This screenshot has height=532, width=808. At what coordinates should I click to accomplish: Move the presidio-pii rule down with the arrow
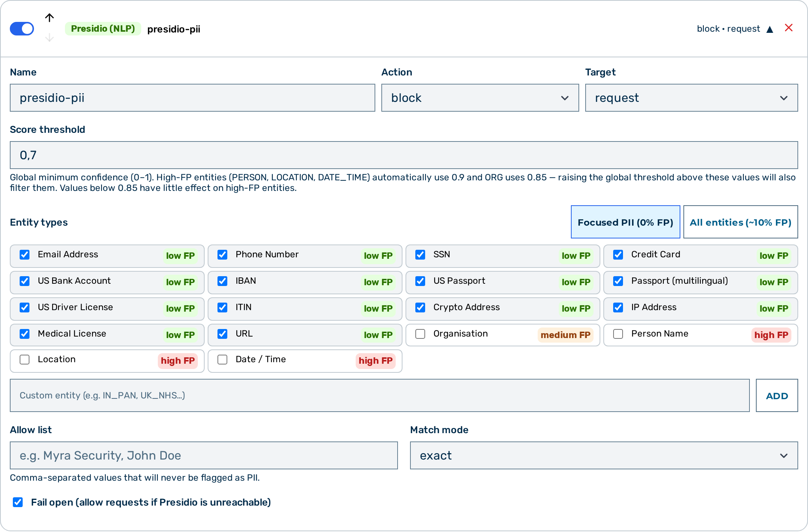click(49, 38)
